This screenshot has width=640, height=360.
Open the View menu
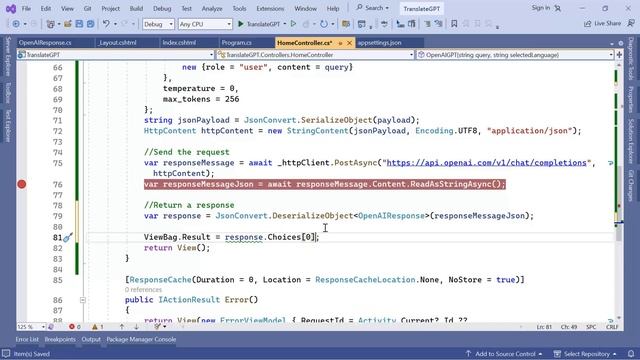click(67, 8)
